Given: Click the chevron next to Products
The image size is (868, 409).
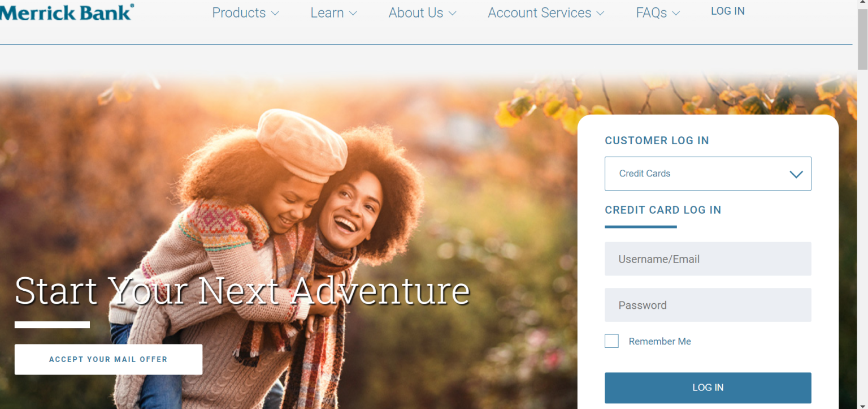Looking at the screenshot, I should pos(275,14).
